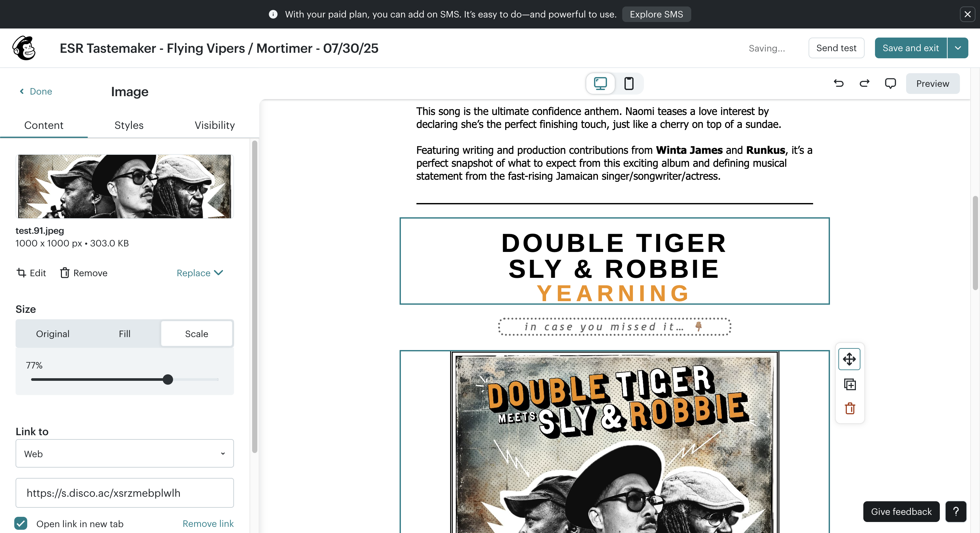Click the bold 'Runkus' text
Viewport: 980px width, 533px height.
tap(765, 150)
